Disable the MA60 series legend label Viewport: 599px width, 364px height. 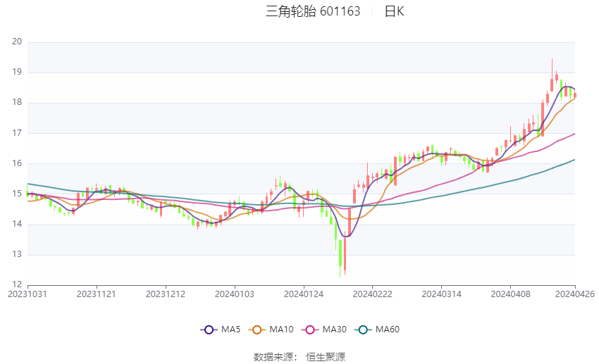coord(388,329)
